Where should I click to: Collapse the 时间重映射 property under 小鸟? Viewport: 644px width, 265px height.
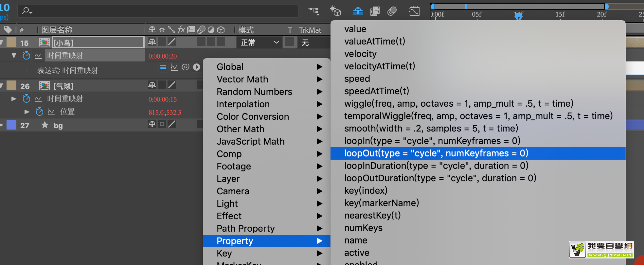pos(14,56)
